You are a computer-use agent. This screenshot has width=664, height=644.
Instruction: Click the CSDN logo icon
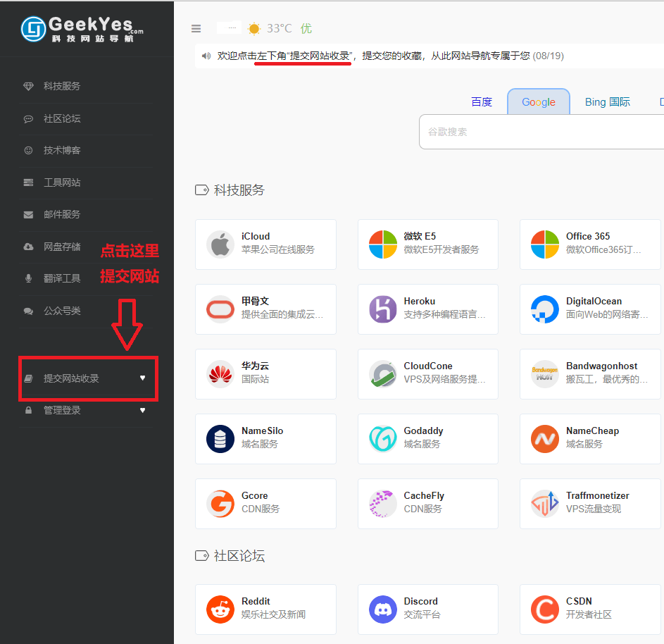tap(545, 609)
